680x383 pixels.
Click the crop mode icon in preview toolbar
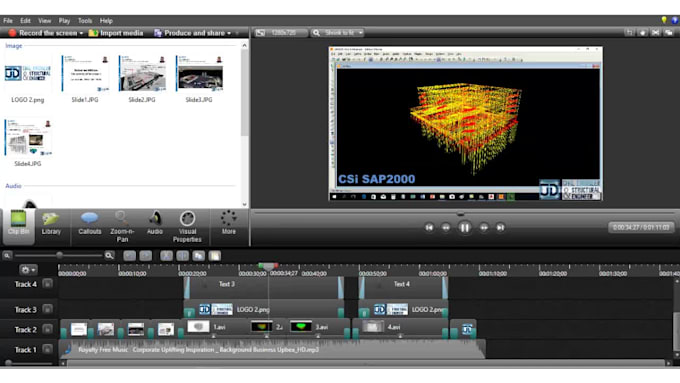pyautogui.click(x=629, y=33)
